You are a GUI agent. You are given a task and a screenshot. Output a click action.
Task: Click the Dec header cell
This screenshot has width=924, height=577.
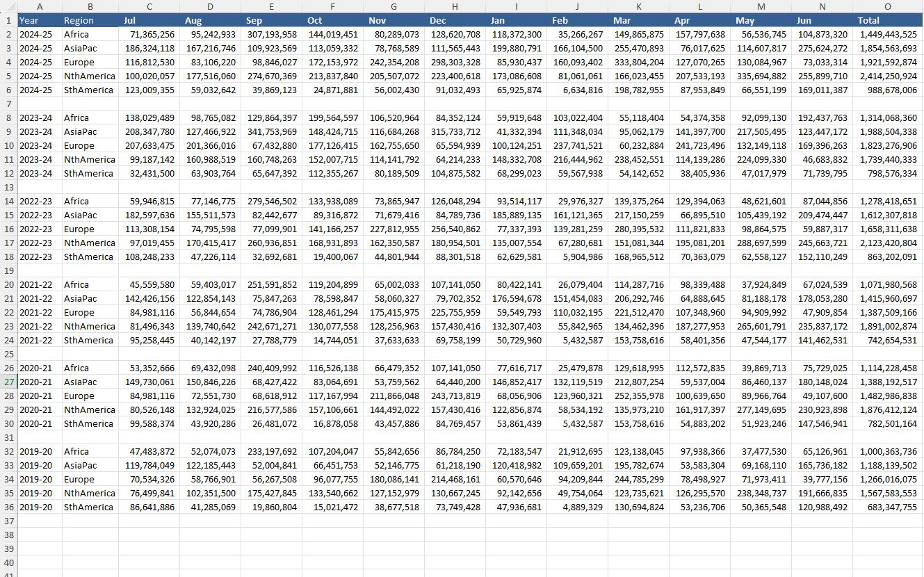coord(455,20)
